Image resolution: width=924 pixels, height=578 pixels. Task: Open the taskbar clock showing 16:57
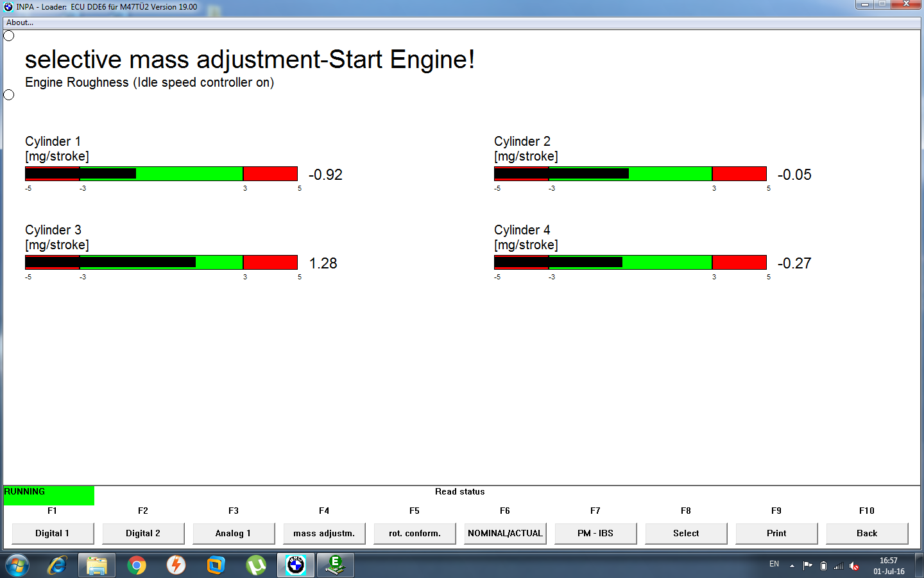(x=889, y=566)
